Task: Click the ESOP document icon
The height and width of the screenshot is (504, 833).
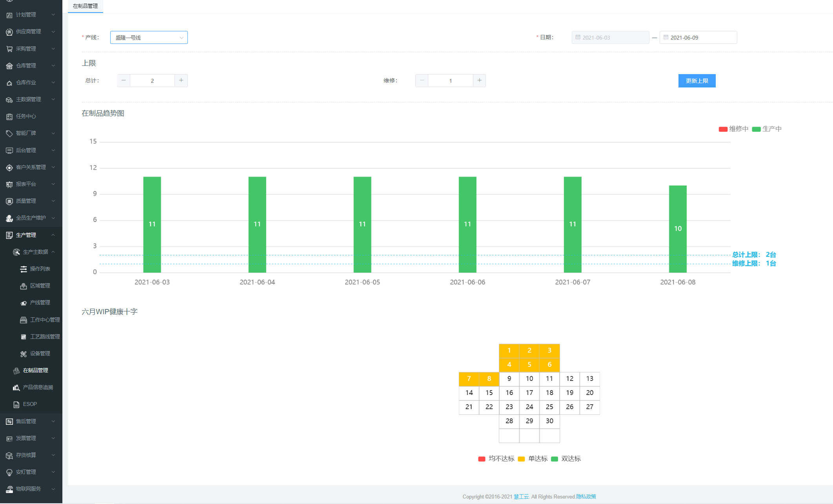Action: (x=16, y=404)
